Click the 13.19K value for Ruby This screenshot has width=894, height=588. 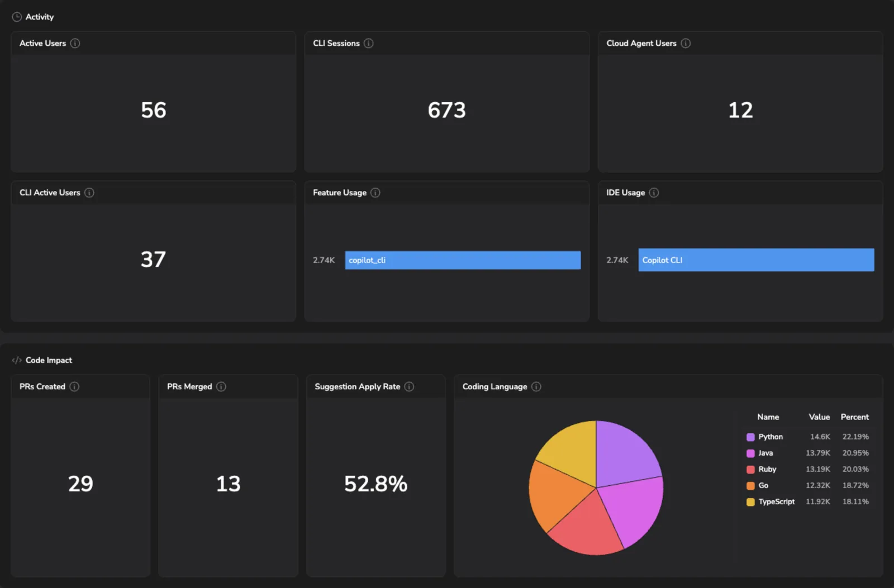point(818,470)
